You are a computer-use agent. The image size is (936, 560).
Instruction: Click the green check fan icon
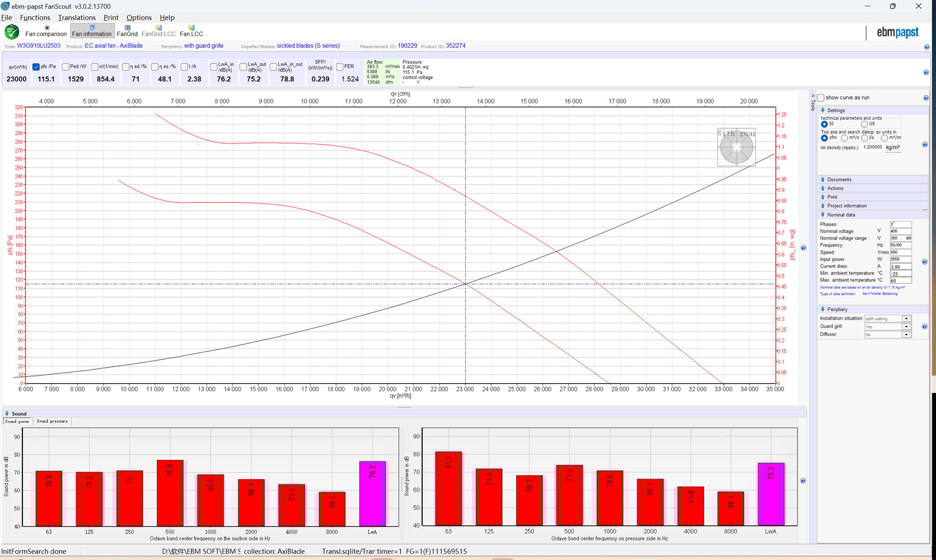tap(12, 32)
